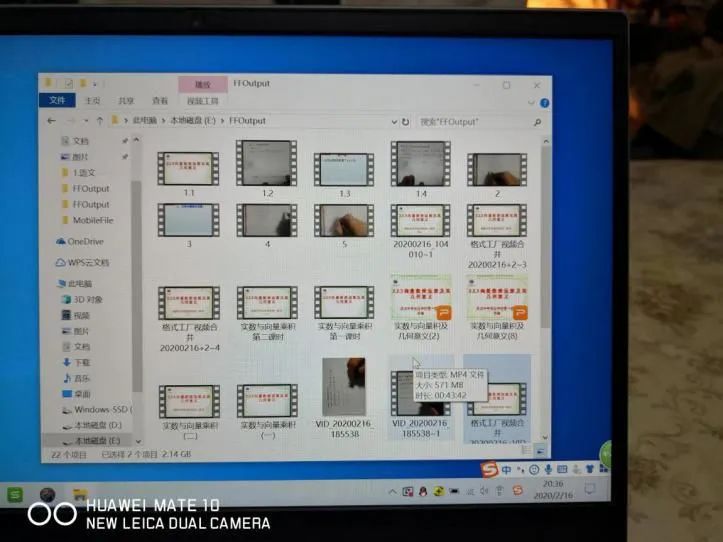Select video file named 4
This screenshot has height=542, width=723.
267,226
